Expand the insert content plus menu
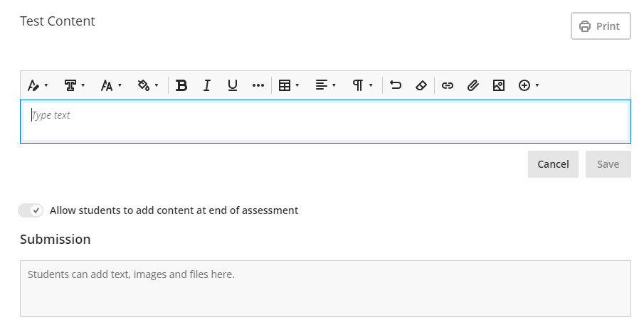Image resolution: width=644 pixels, height=332 pixels. coord(528,85)
